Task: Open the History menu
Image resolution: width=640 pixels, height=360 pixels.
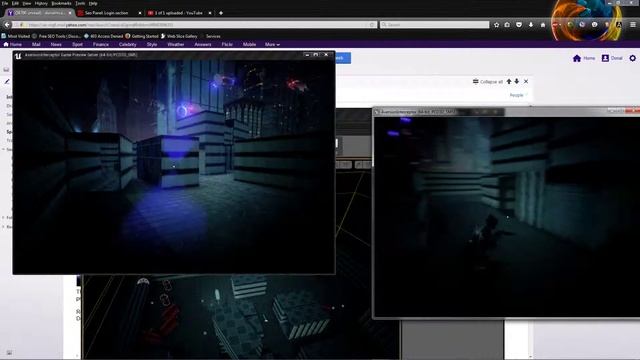Action: [41, 3]
